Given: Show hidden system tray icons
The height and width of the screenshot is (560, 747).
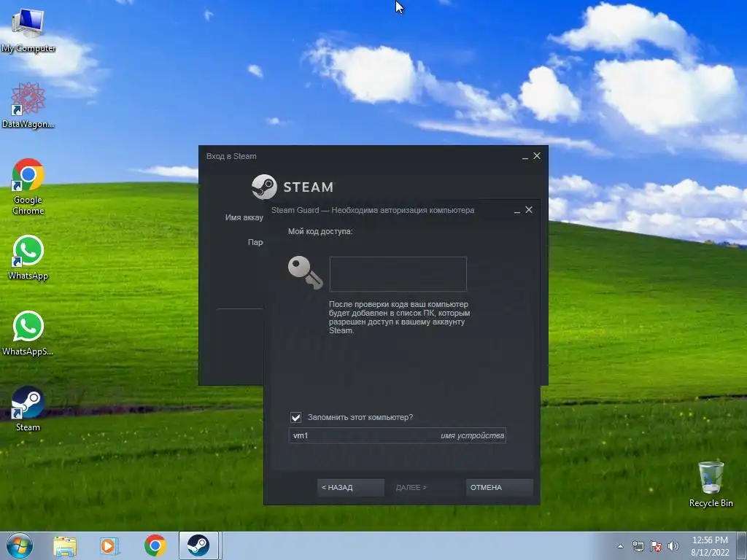Looking at the screenshot, I should click(x=620, y=546).
